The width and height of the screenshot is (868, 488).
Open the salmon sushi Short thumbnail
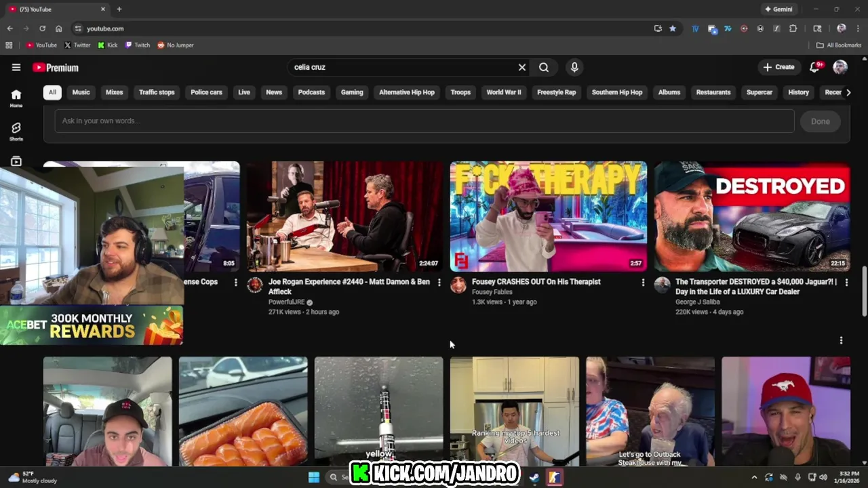pyautogui.click(x=243, y=411)
